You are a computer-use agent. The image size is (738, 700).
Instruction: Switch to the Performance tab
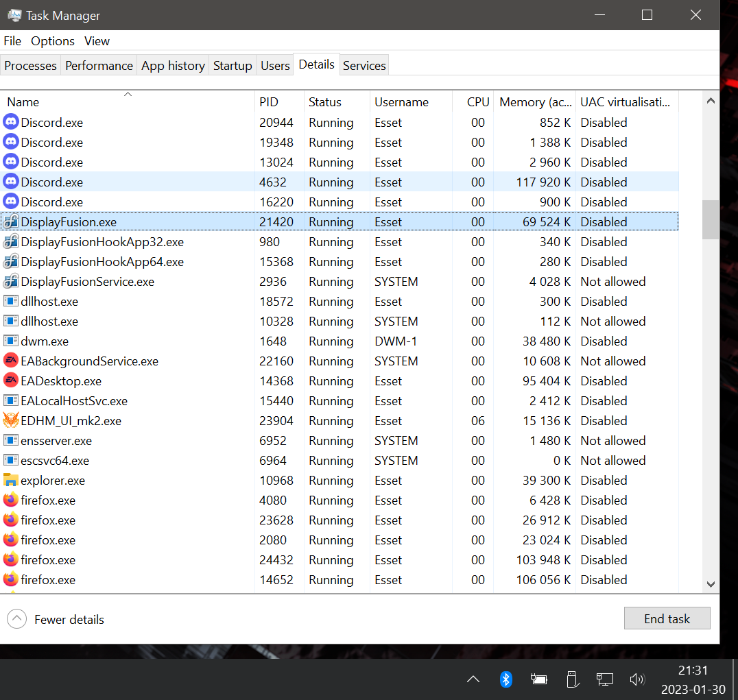pos(99,66)
